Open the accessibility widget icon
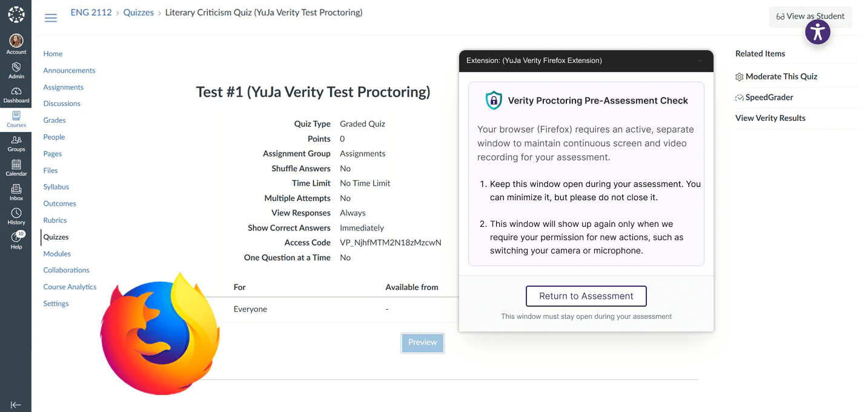 817,32
